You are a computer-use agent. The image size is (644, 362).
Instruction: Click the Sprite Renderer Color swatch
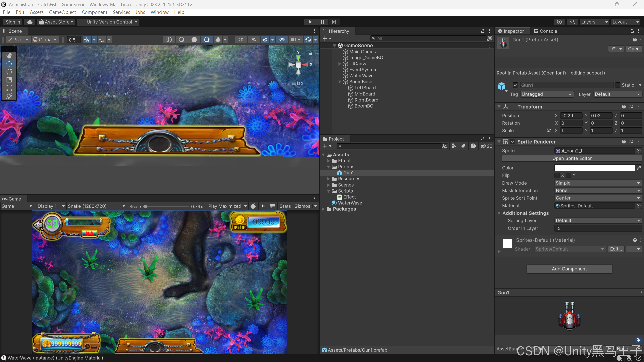click(x=595, y=168)
